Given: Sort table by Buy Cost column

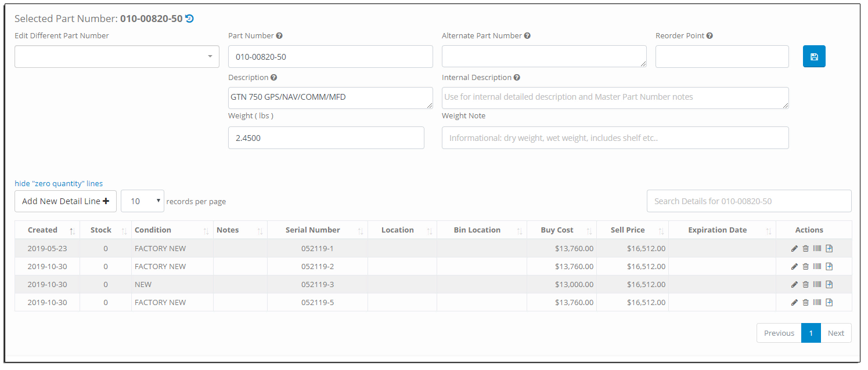Looking at the screenshot, I should pos(561,230).
